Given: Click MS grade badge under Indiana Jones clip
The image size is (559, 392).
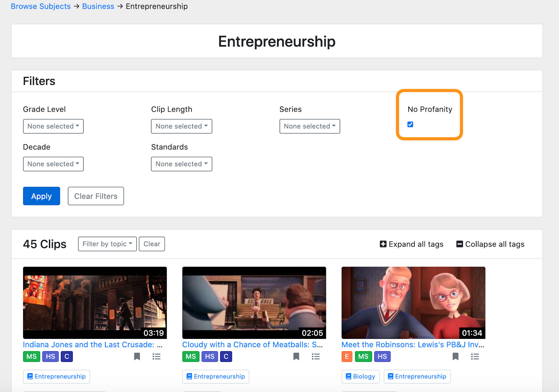Looking at the screenshot, I should pos(31,356).
